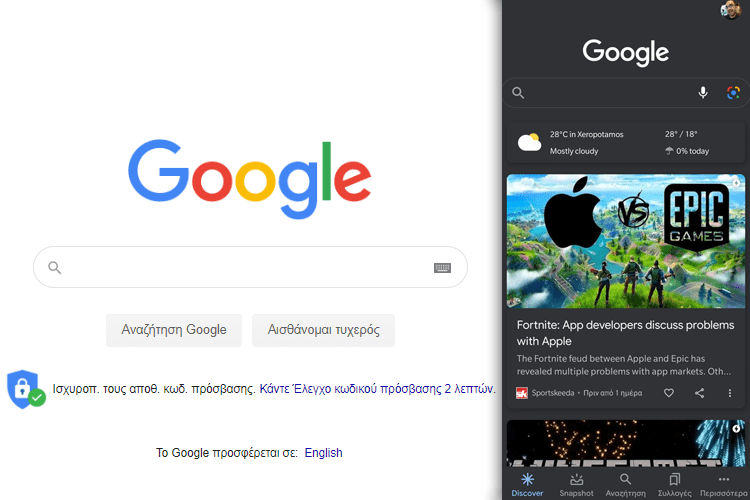Switch to the Discover tab
Screen dimensions: 750x500
(527, 485)
